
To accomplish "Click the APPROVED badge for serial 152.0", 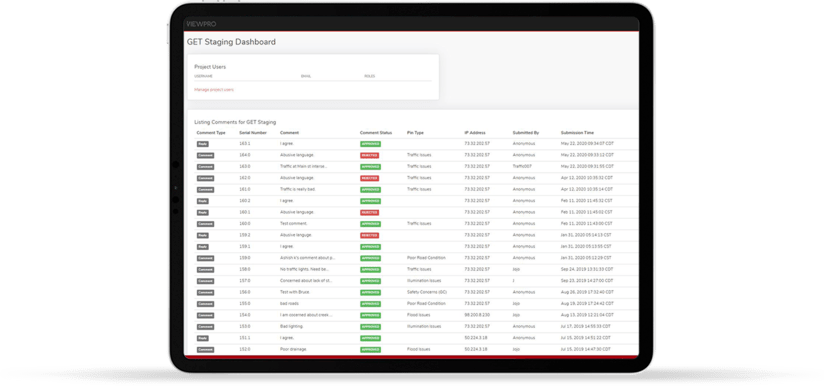I will 370,349.
